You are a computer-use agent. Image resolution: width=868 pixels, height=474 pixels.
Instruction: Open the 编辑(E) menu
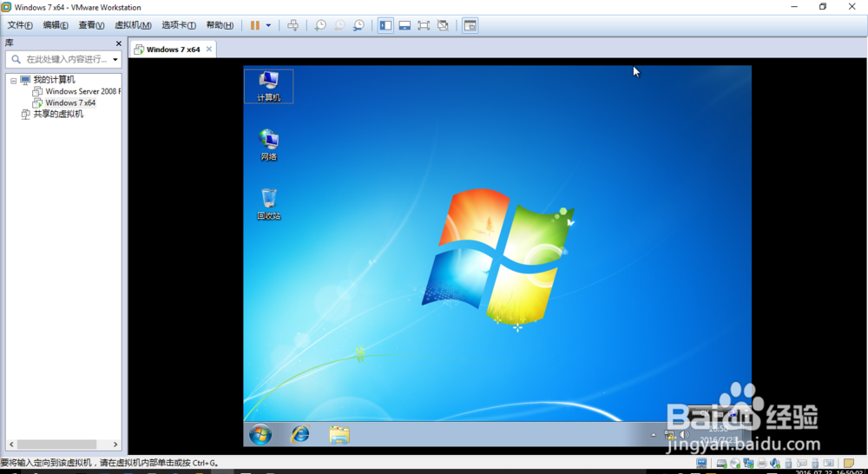pyautogui.click(x=56, y=25)
